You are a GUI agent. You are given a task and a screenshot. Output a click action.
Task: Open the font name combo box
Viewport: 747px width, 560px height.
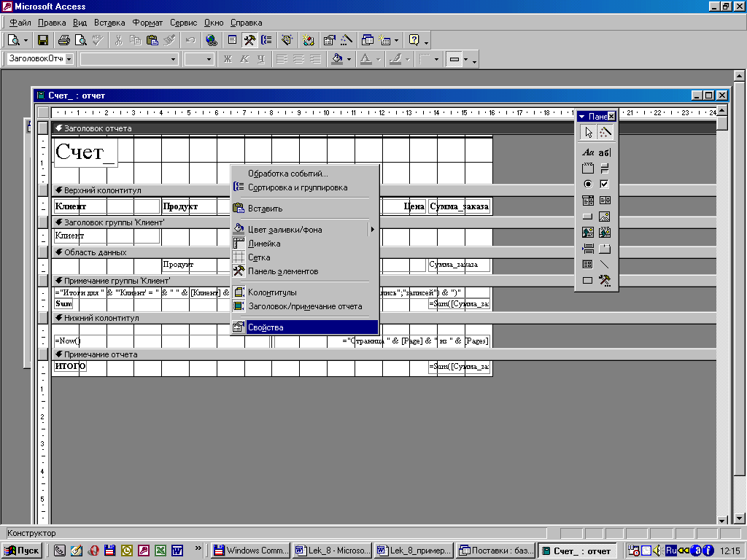(x=129, y=59)
